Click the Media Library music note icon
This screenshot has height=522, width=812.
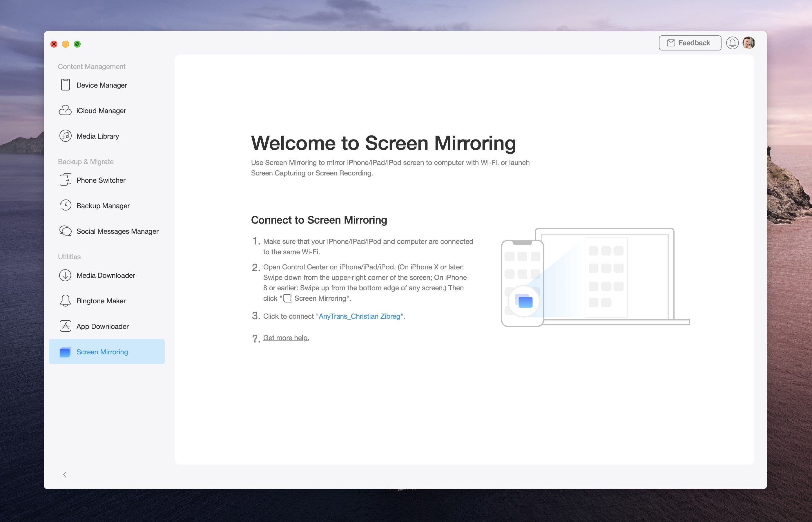pyautogui.click(x=66, y=136)
